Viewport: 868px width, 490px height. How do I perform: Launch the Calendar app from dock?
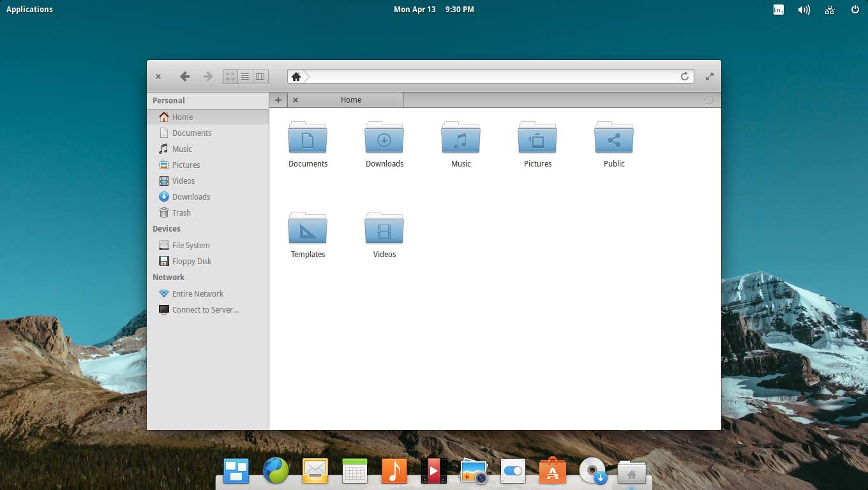click(x=355, y=471)
